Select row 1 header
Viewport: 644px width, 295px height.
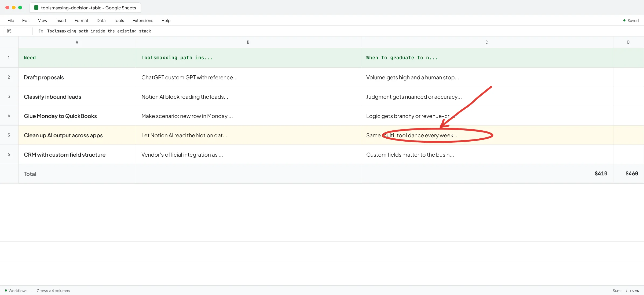click(x=9, y=58)
